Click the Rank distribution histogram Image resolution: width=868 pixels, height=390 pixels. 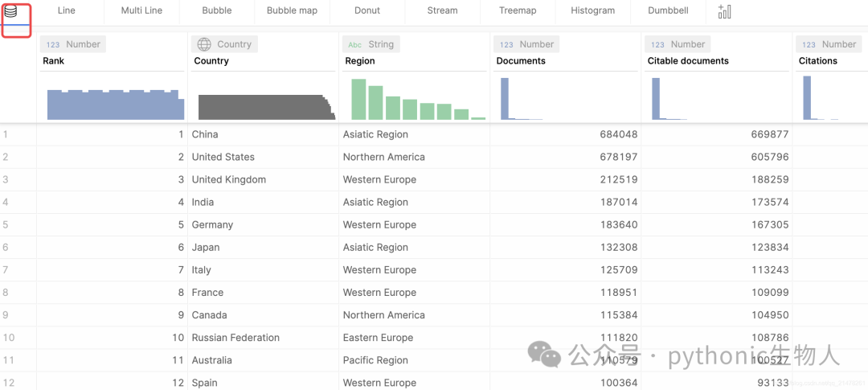(x=116, y=105)
